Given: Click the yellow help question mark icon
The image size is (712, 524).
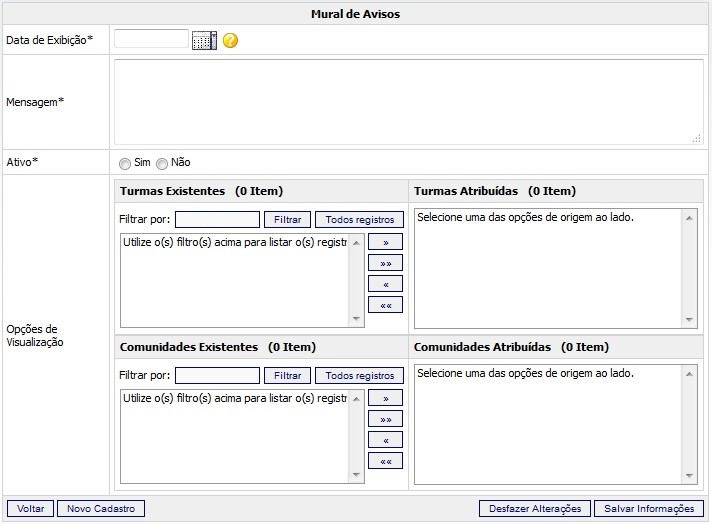Looking at the screenshot, I should pyautogui.click(x=230, y=41).
